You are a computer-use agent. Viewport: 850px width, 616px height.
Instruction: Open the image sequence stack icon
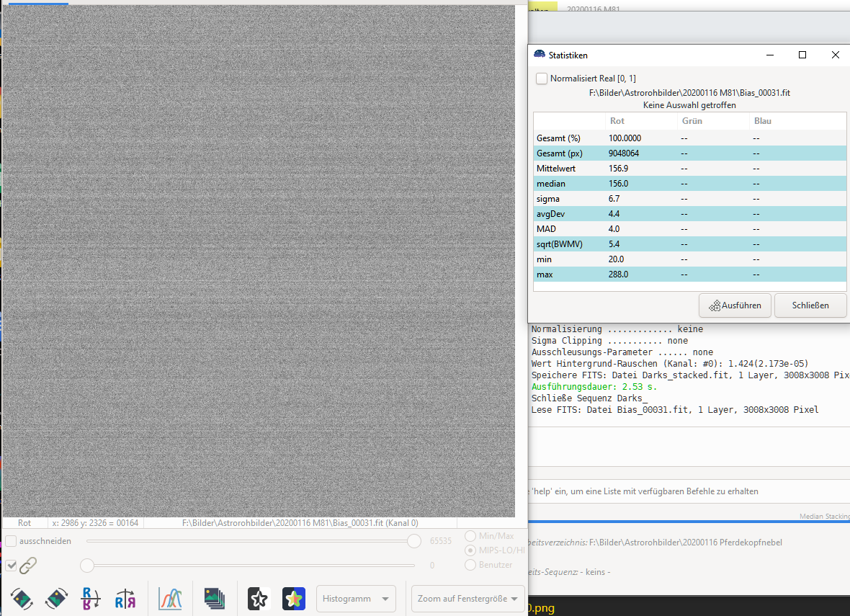(215, 599)
